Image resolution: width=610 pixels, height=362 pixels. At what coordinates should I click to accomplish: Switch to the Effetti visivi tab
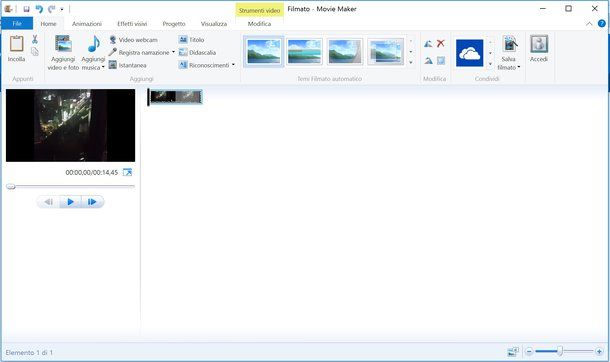[132, 24]
